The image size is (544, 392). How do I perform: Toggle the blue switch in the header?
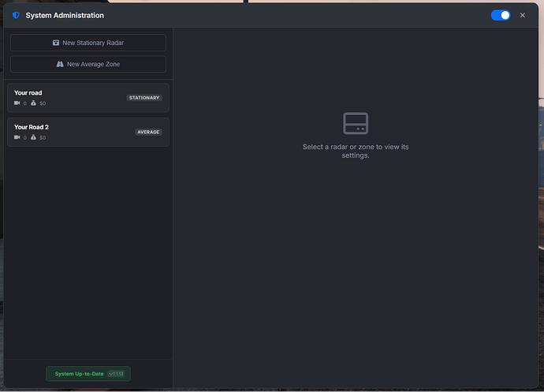coord(501,15)
